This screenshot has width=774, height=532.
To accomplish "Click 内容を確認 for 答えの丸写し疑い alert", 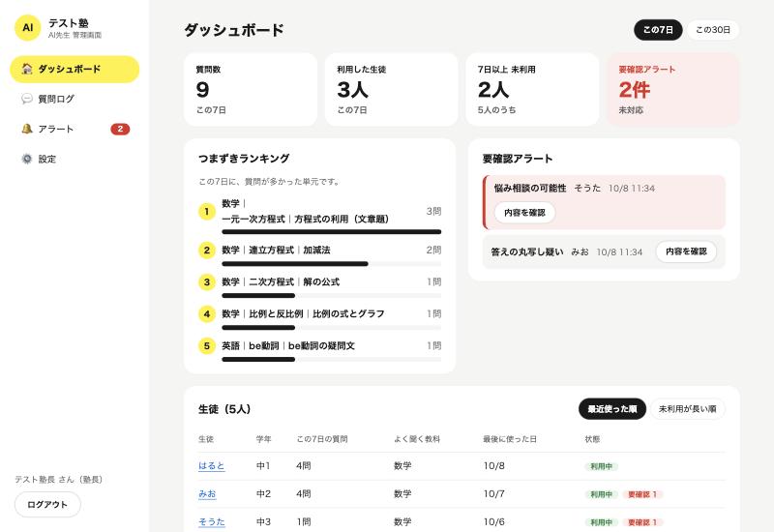I will [686, 251].
